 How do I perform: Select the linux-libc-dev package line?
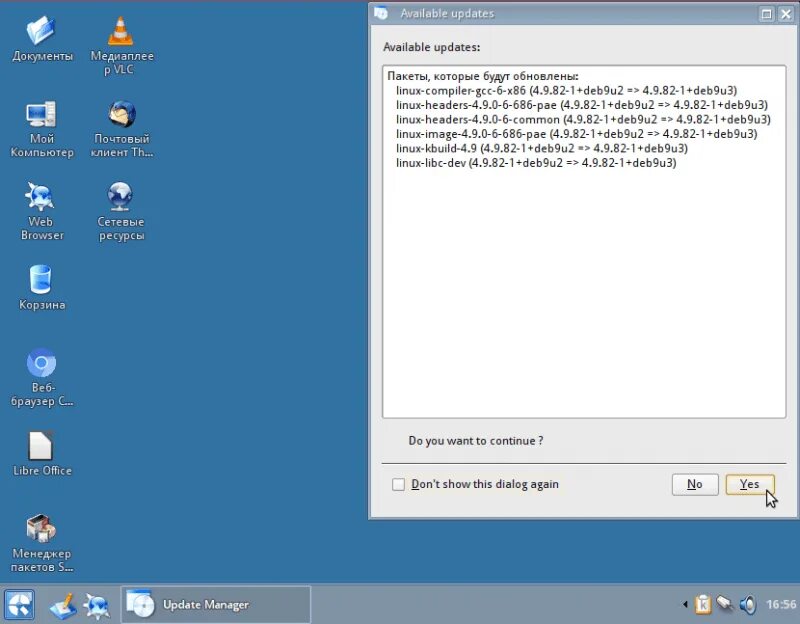point(536,163)
